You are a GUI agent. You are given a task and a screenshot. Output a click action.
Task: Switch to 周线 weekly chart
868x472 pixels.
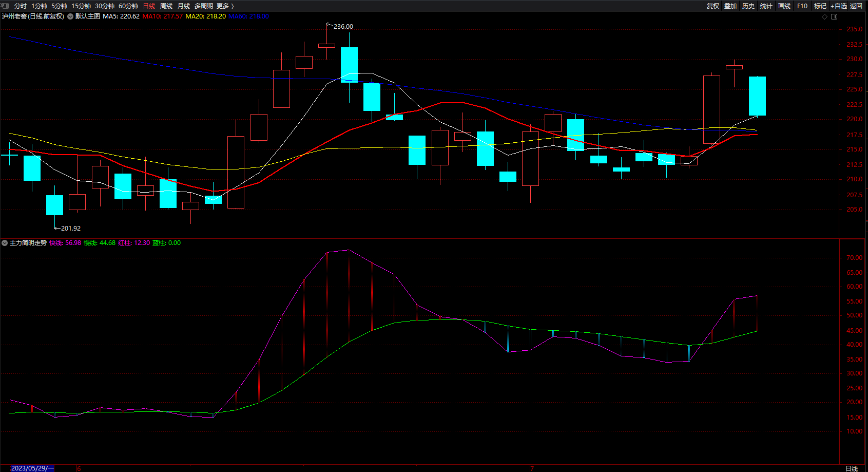[x=166, y=6]
